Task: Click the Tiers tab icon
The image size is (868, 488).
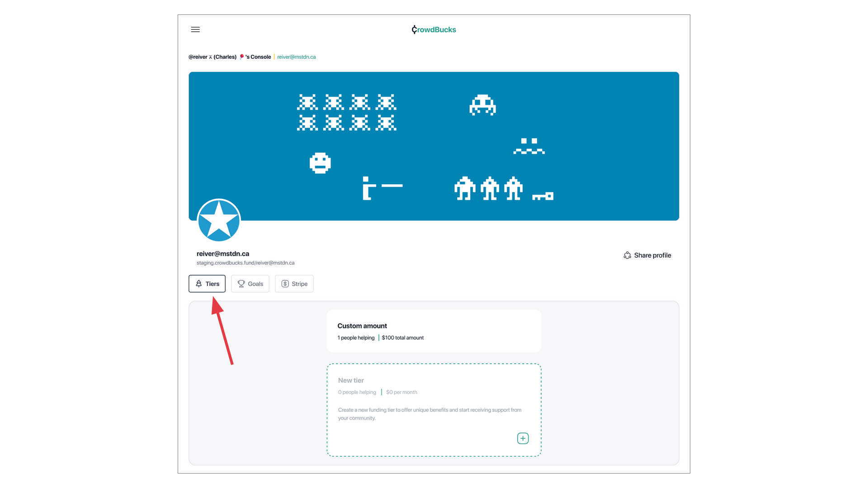Action: click(198, 284)
